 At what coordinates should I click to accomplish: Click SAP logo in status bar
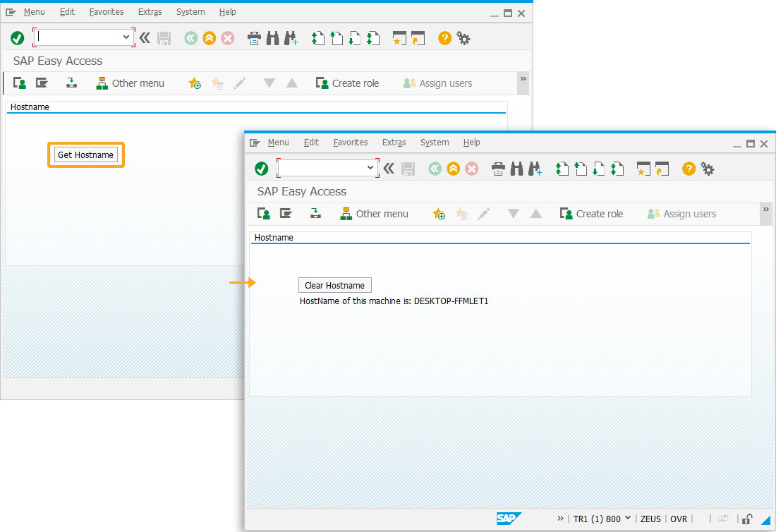coord(508,518)
